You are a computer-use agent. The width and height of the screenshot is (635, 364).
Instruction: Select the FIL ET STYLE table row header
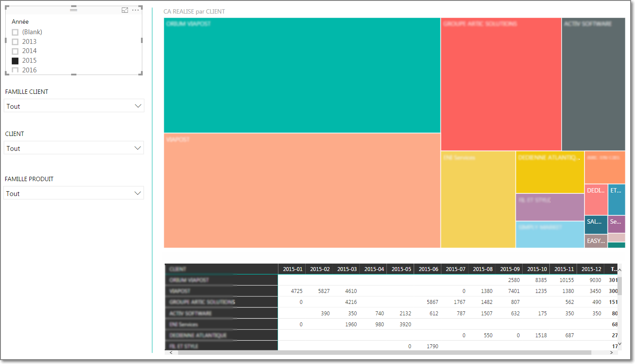(x=221, y=346)
